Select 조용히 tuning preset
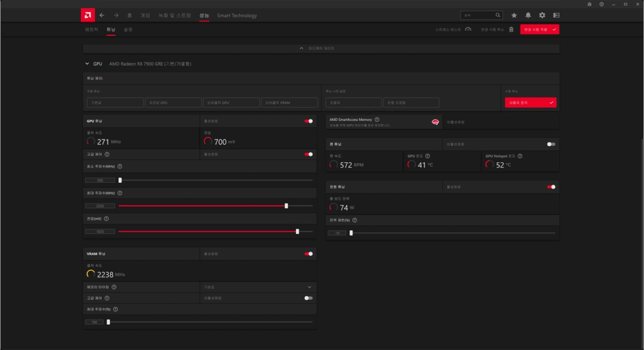Viewport: 644px width, 350px height. click(x=354, y=102)
